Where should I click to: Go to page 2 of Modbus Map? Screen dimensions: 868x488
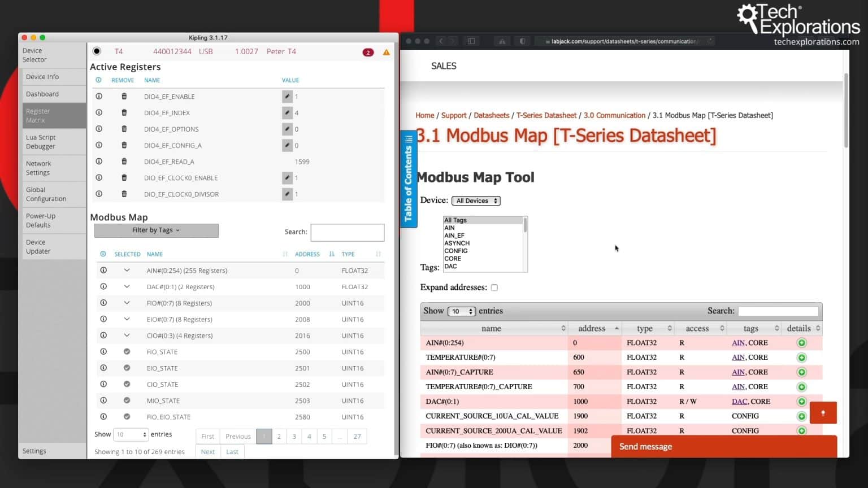pyautogui.click(x=279, y=437)
